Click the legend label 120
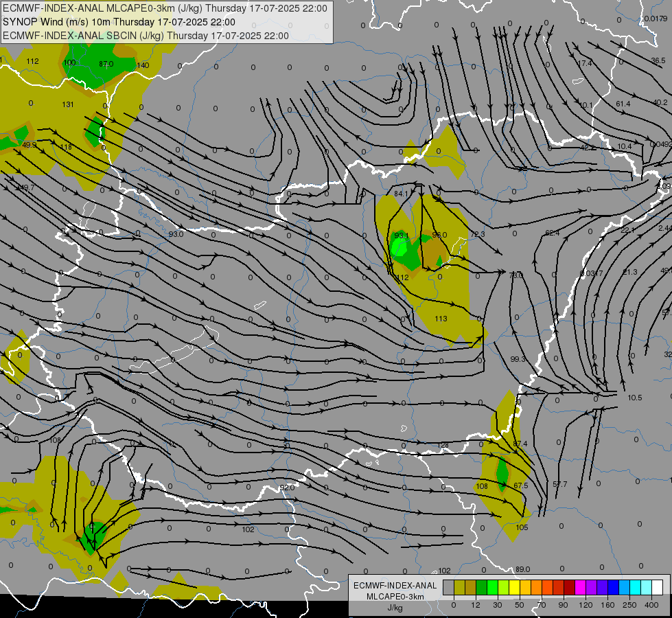Image resolution: width=672 pixels, height=618 pixels. click(586, 605)
